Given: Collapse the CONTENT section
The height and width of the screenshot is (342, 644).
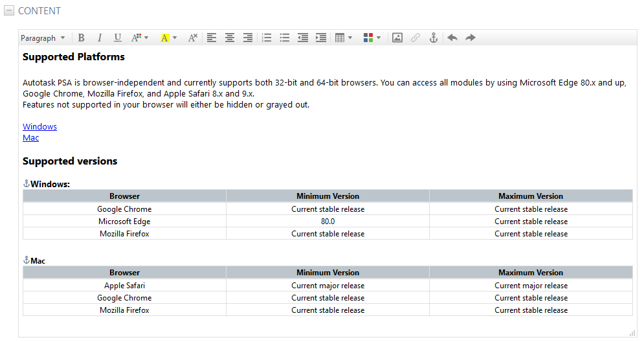Looking at the screenshot, I should point(9,10).
